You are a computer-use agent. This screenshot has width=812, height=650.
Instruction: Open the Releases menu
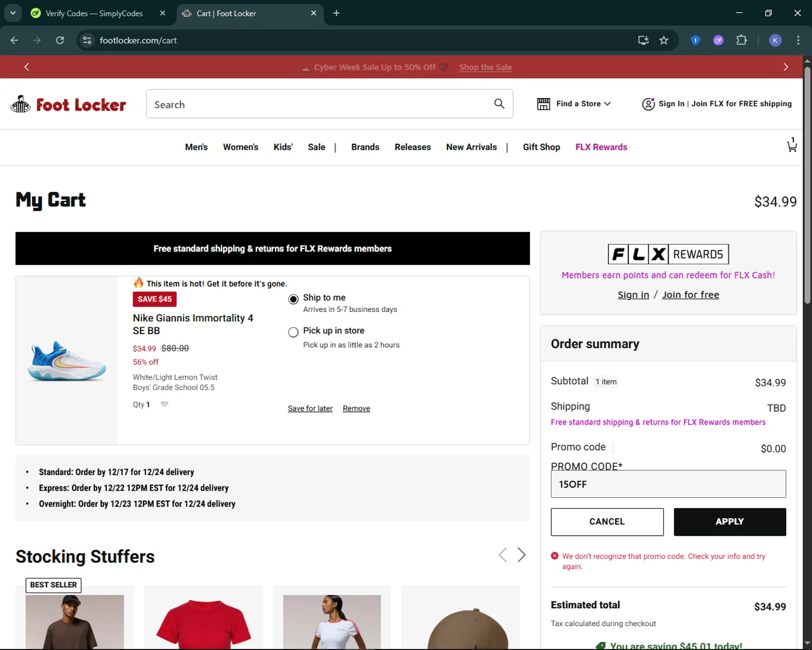click(412, 147)
